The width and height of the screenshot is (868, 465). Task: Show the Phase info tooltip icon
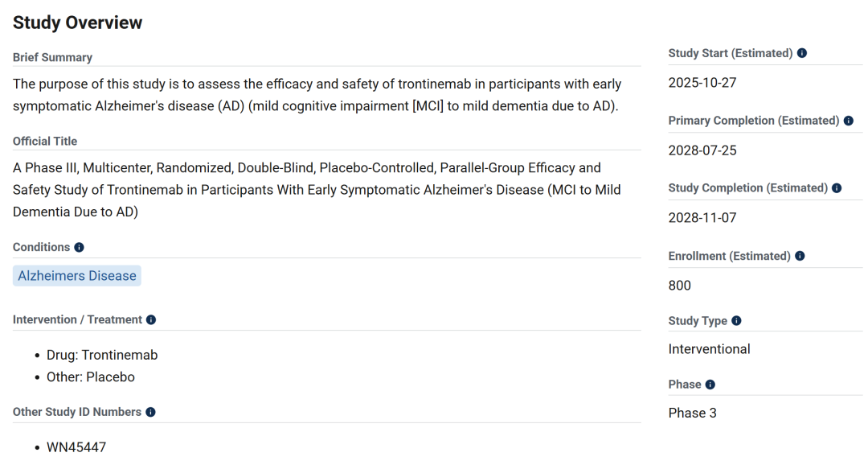click(x=710, y=385)
